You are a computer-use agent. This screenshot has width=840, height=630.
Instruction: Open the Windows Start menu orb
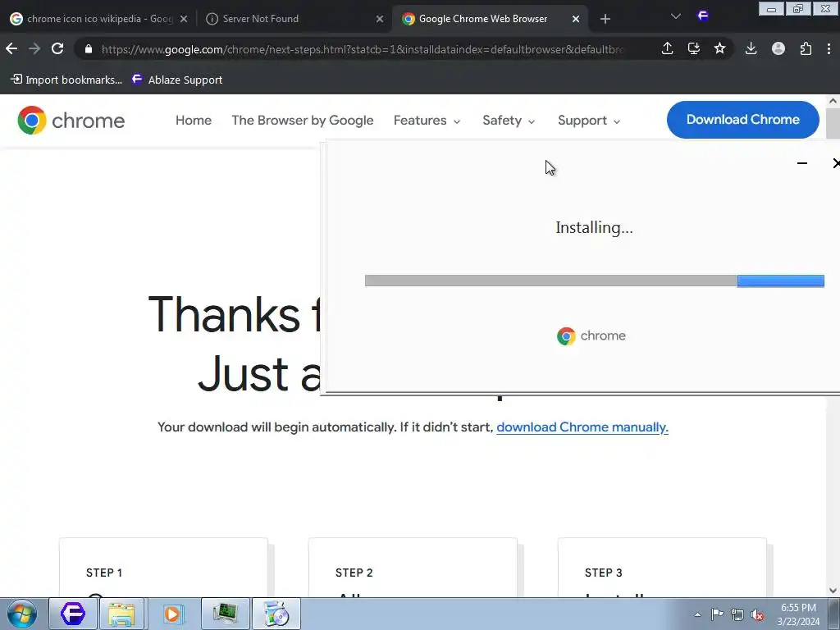tap(22, 614)
